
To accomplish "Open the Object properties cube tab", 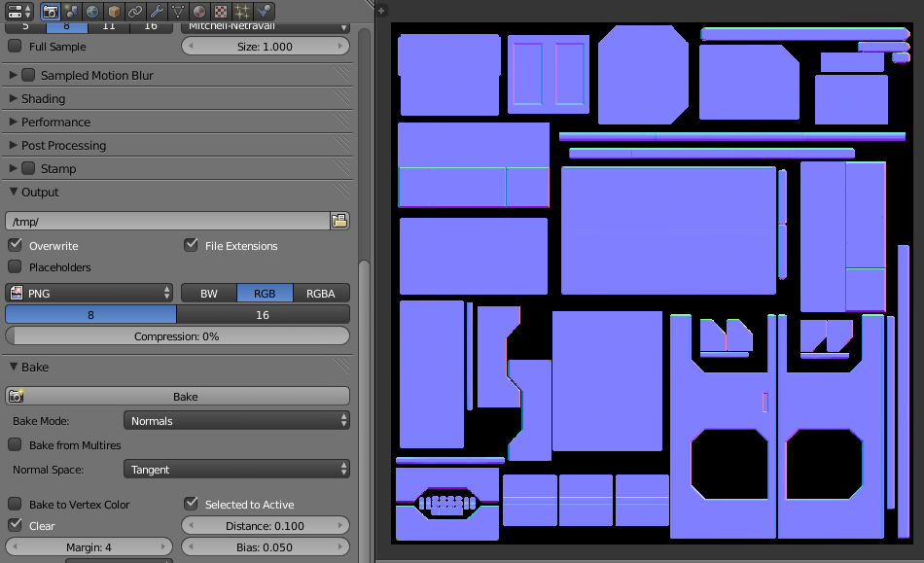I will point(114,12).
